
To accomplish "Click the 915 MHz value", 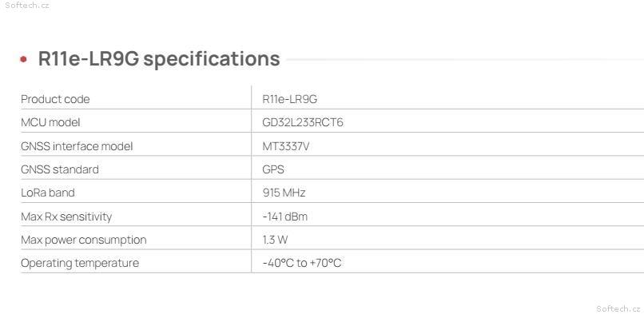I will click(x=284, y=193).
